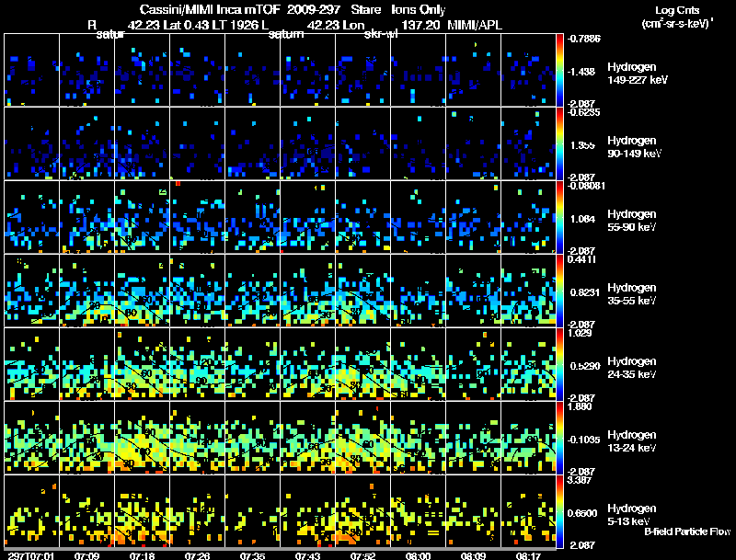The width and height of the screenshot is (736, 560).
Task: Click the Hydrogen 90-149 keV row label
Action: tap(634, 147)
